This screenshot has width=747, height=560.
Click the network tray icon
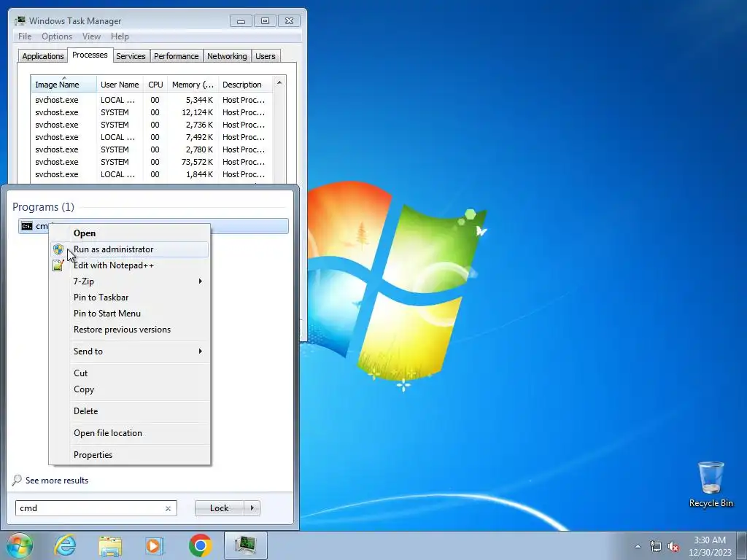click(x=656, y=546)
